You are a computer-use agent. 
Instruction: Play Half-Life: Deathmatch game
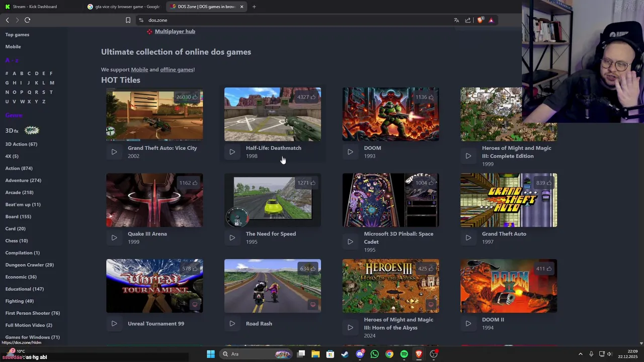click(x=232, y=152)
